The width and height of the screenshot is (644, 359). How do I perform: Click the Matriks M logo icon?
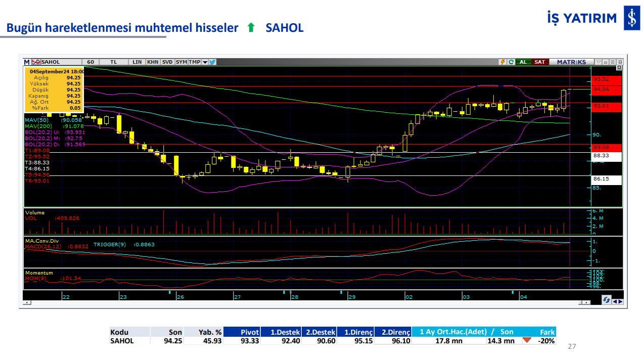click(27, 62)
